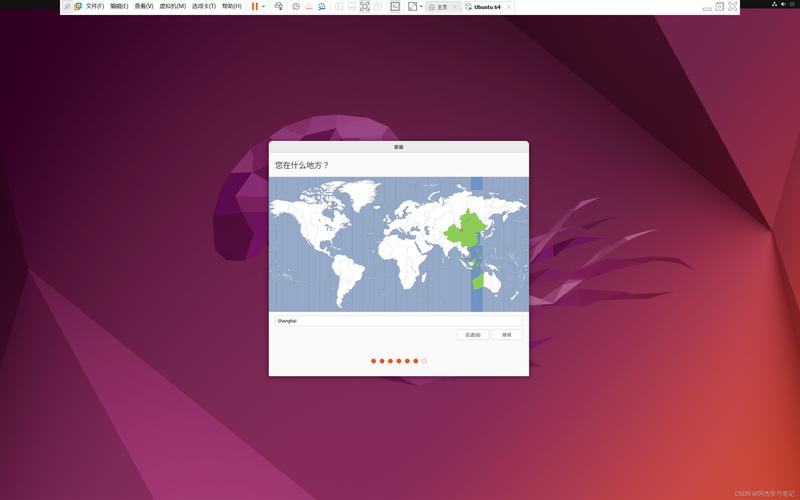The width and height of the screenshot is (800, 500).
Task: Open the 查看(V) menu
Action: [x=143, y=7]
